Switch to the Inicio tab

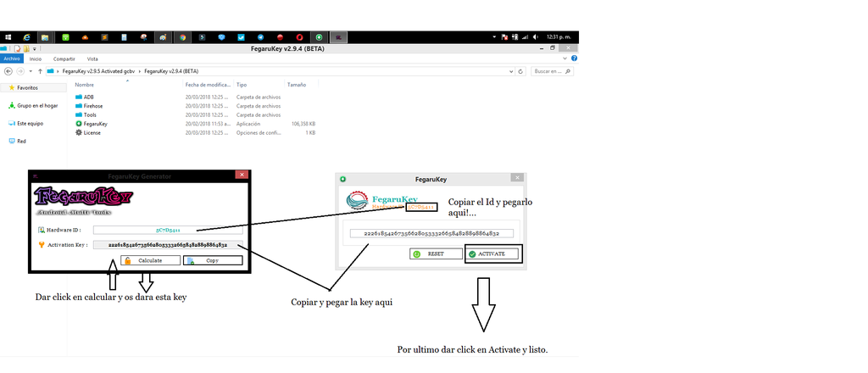click(x=36, y=58)
